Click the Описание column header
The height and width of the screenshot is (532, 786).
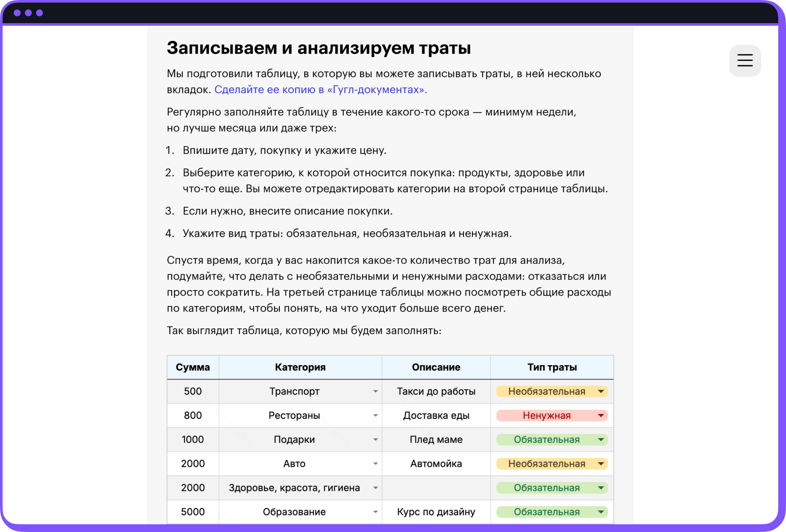(x=436, y=367)
